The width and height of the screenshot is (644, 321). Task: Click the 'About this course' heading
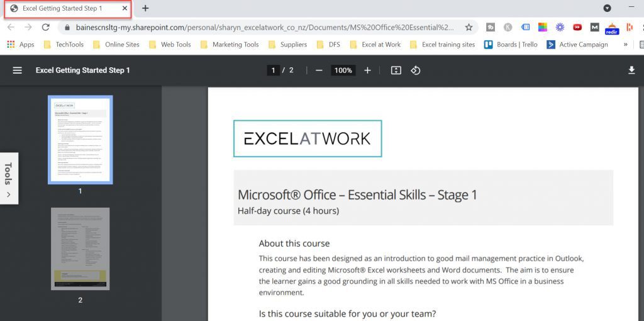(294, 244)
